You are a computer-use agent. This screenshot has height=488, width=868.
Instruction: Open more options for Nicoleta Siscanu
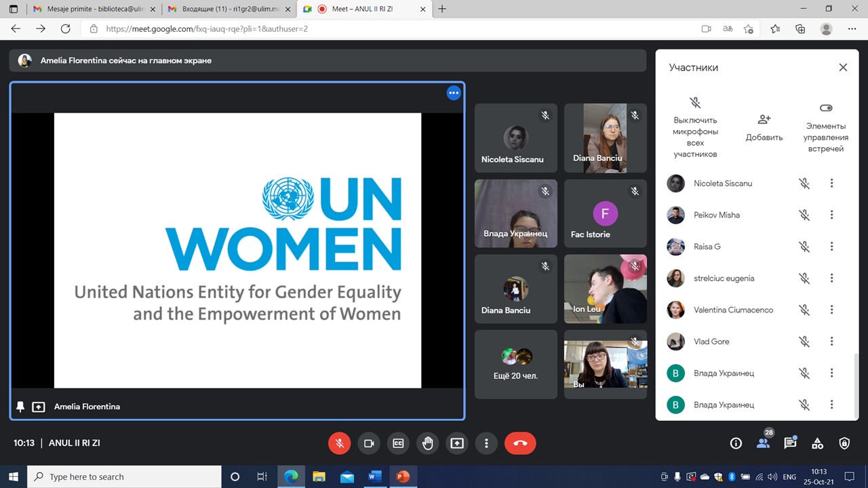(831, 184)
